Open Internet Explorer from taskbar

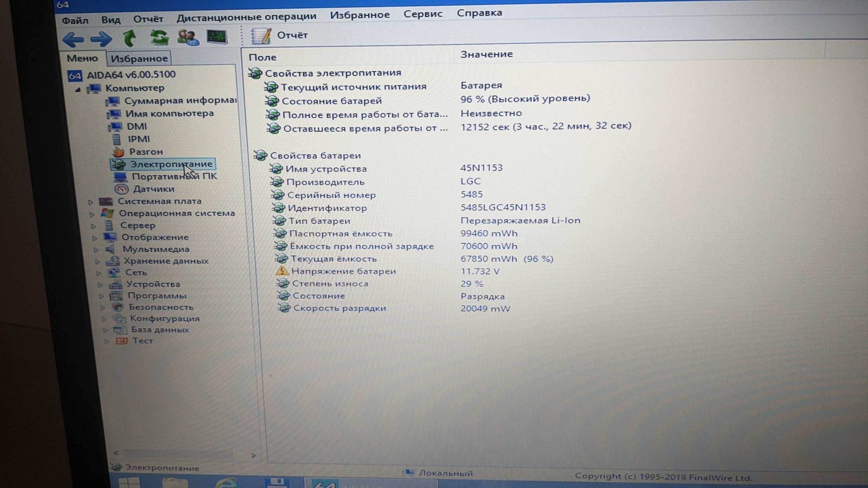pos(226,483)
